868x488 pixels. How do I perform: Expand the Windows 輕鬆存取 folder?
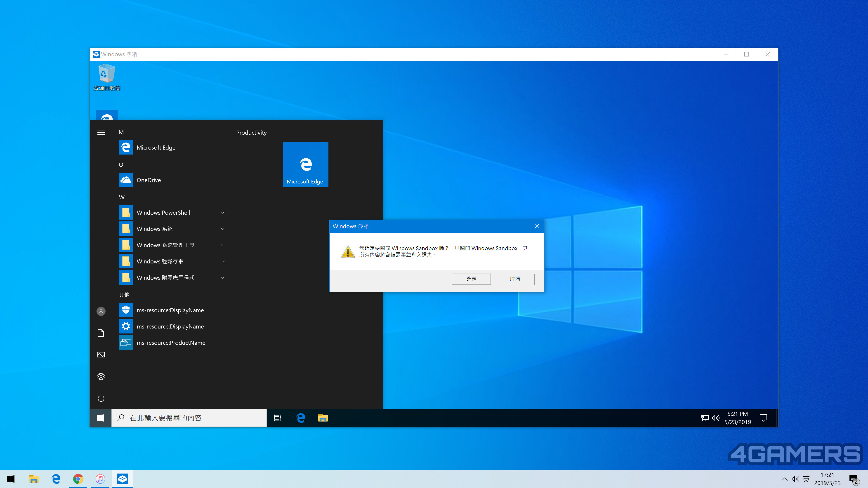coord(172,261)
